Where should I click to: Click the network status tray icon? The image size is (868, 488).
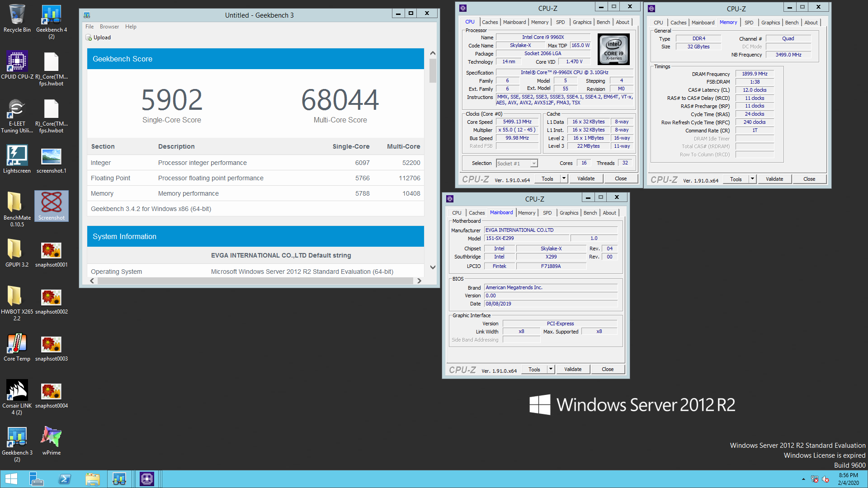click(815, 479)
